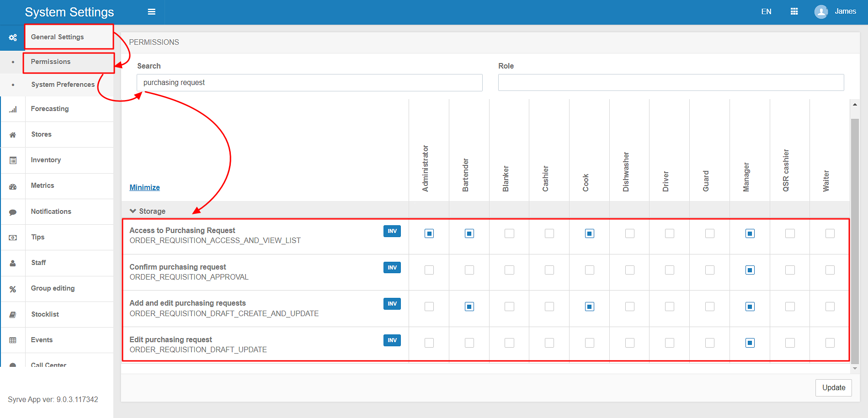Open System Preferences in sidebar
Viewport: 868px width, 418px height.
pyautogui.click(x=63, y=85)
